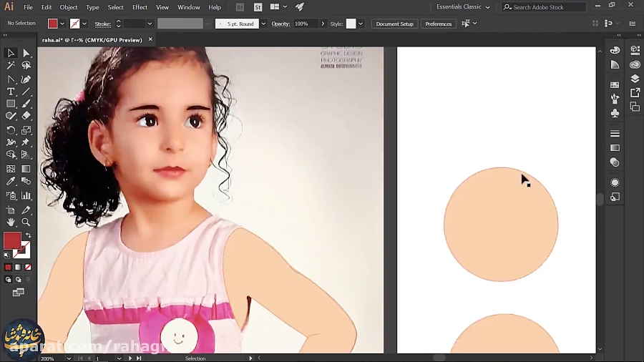Select the Rotate tool
The height and width of the screenshot is (362, 644).
point(11,130)
